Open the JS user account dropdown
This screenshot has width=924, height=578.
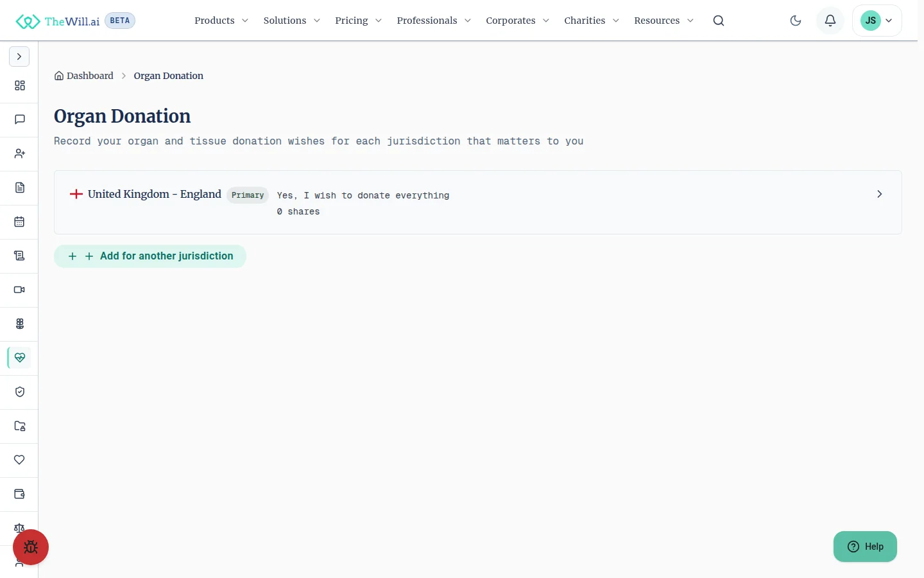pyautogui.click(x=877, y=21)
